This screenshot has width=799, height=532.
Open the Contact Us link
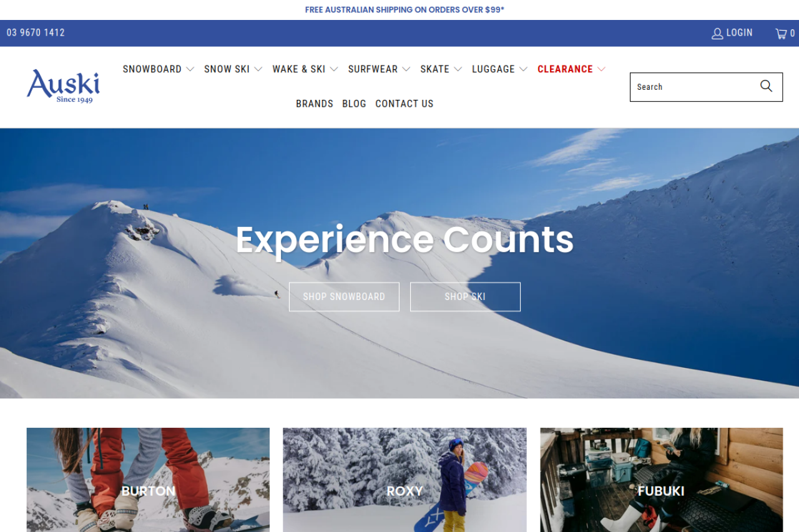pyautogui.click(x=404, y=104)
